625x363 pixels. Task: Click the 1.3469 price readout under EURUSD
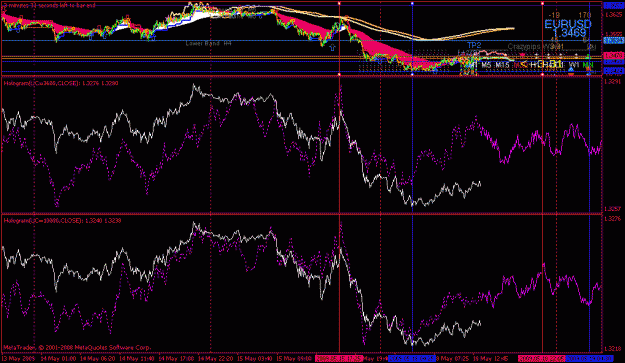click(x=569, y=33)
